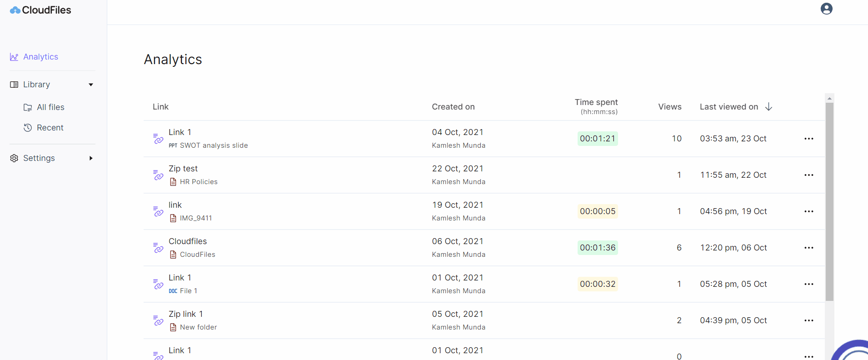Click the All files folder icon
The width and height of the screenshot is (868, 360).
click(28, 107)
